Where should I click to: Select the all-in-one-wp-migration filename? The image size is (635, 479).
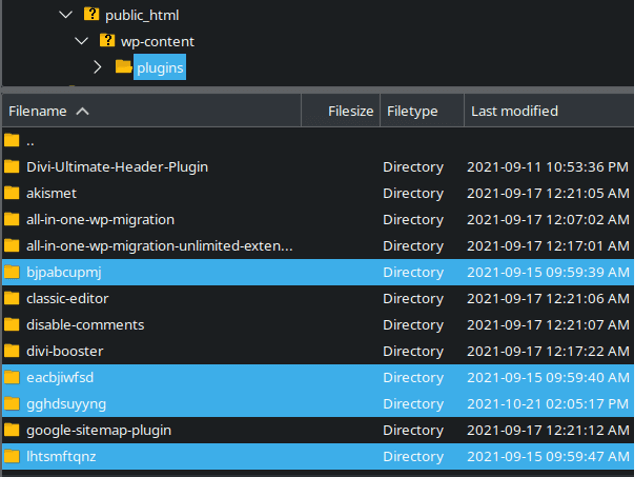[100, 219]
